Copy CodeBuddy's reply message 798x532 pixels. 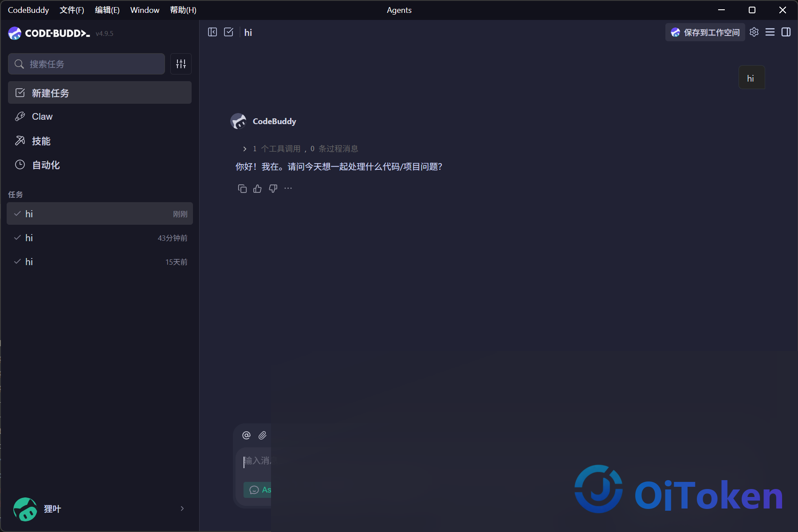click(242, 189)
